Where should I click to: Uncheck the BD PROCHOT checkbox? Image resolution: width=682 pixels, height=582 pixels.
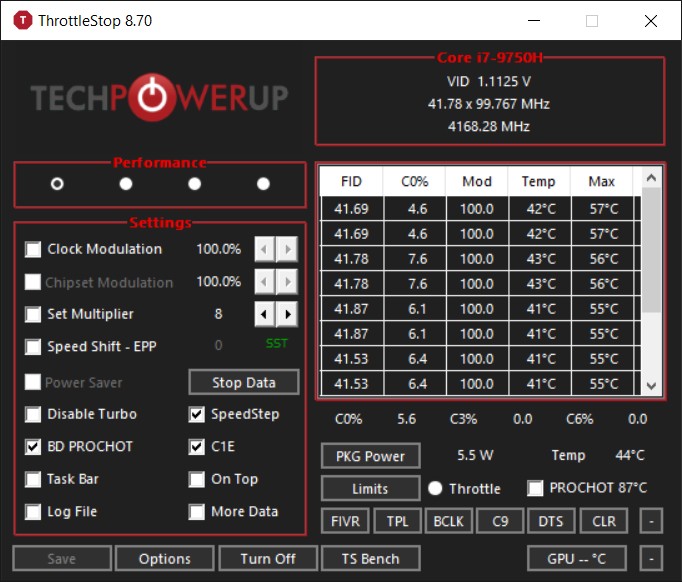[33, 447]
